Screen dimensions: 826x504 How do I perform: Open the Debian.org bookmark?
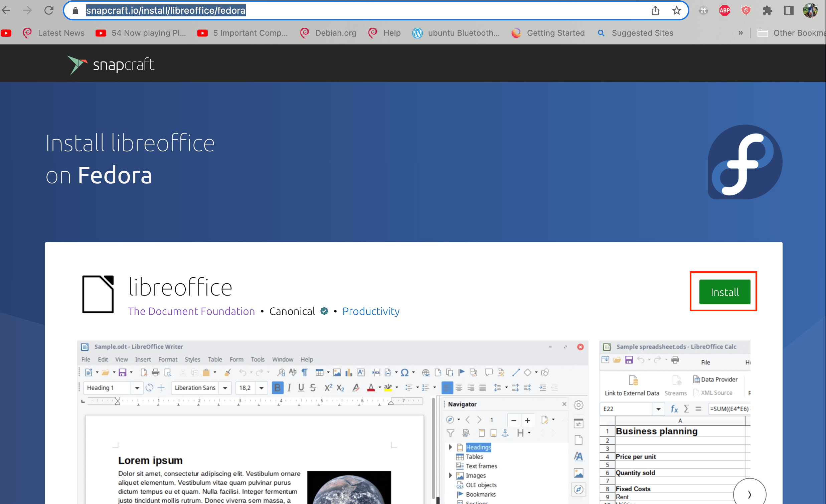click(x=328, y=33)
